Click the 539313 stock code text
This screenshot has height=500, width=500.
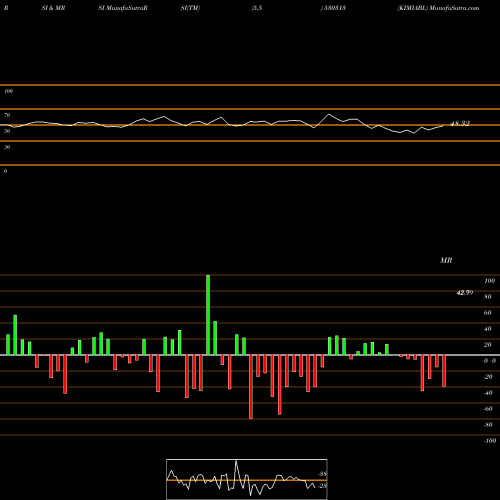click(334, 8)
